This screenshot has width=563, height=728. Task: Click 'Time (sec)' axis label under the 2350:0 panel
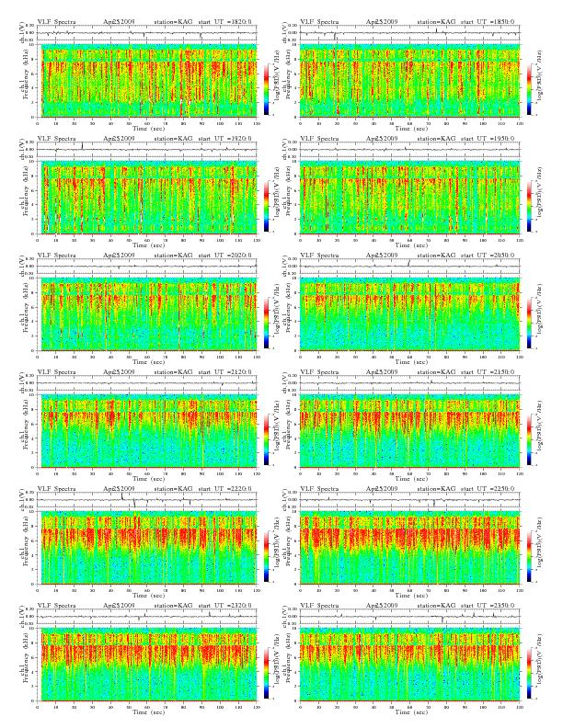click(411, 712)
